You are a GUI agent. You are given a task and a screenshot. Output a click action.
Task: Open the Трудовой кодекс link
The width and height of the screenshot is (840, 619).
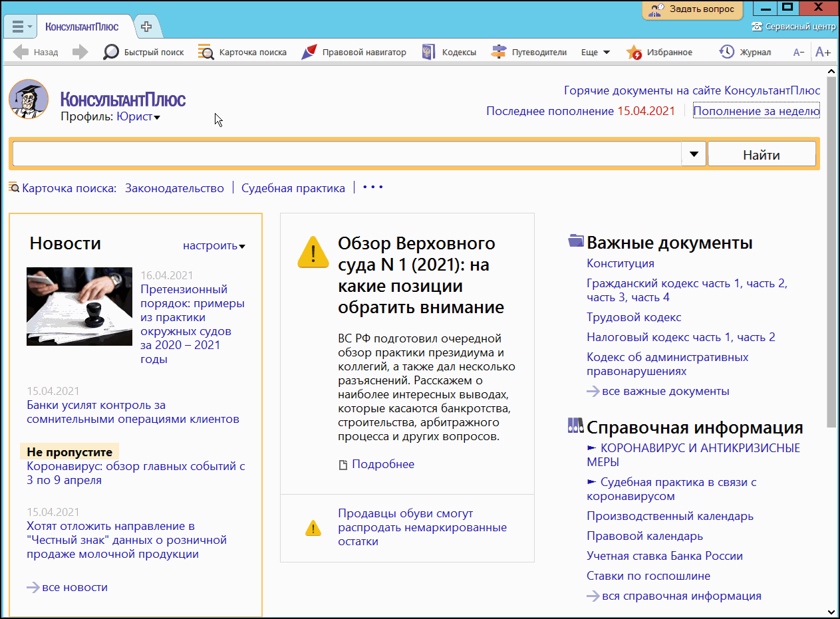tap(634, 317)
